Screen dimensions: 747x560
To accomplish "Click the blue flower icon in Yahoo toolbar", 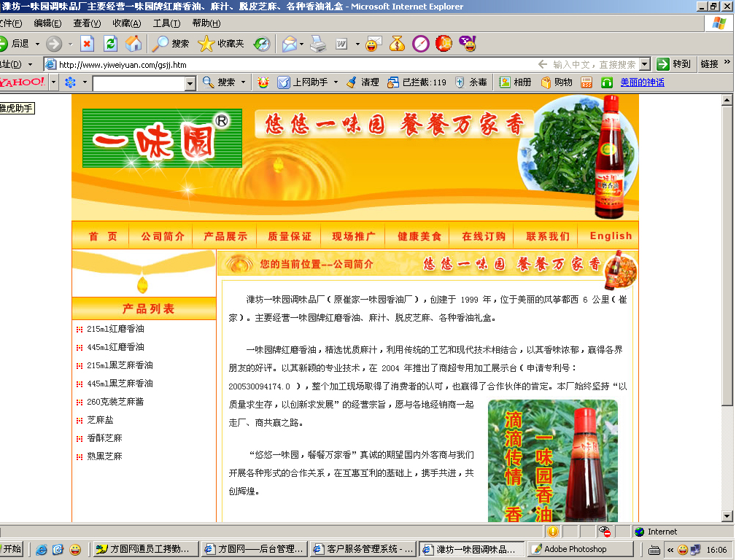I will click(x=70, y=82).
